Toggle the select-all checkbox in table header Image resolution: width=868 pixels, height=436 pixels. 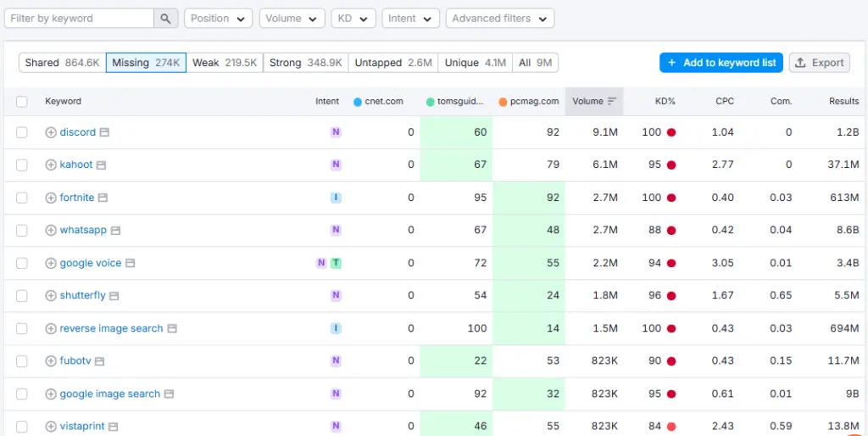click(x=22, y=102)
